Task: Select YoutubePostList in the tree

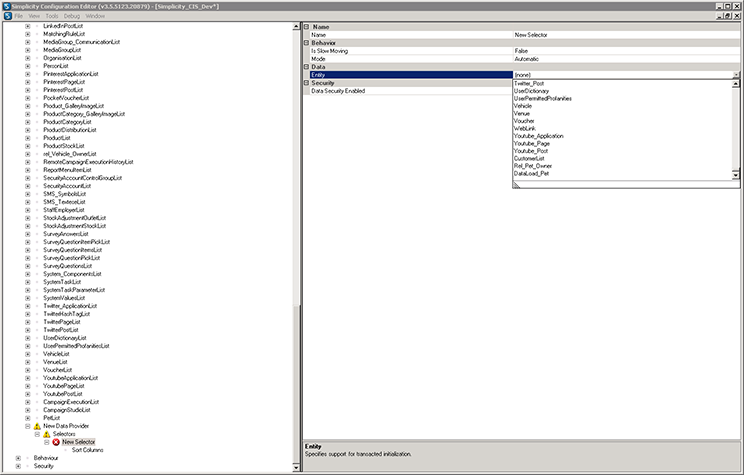Action: coord(63,394)
